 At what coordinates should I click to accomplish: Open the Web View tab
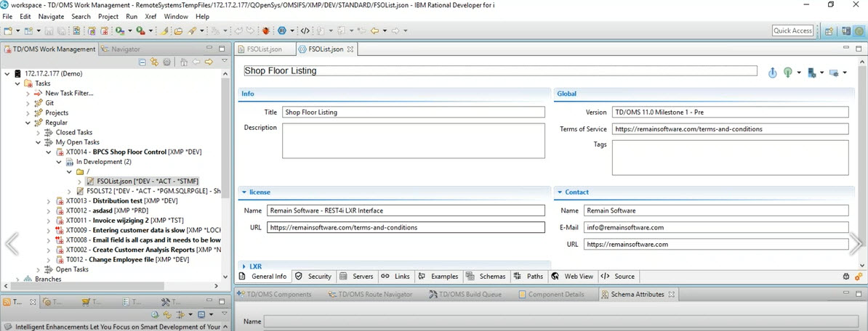click(572, 277)
